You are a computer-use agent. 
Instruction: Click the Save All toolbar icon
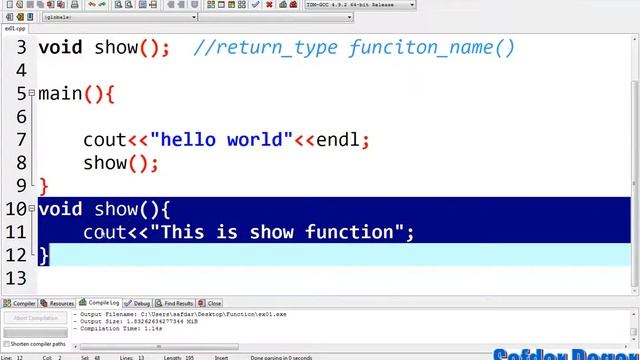click(40, 4)
